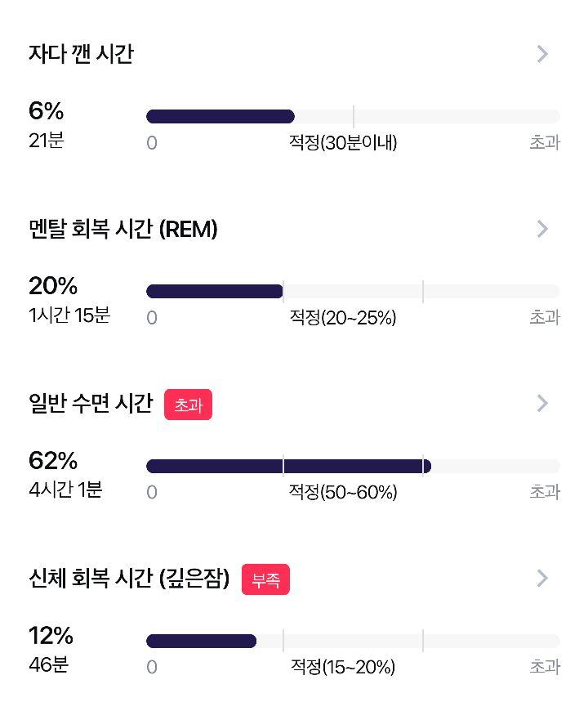The height and width of the screenshot is (720, 588).
Task: Tap the red 부족 badge
Action: coord(265,579)
